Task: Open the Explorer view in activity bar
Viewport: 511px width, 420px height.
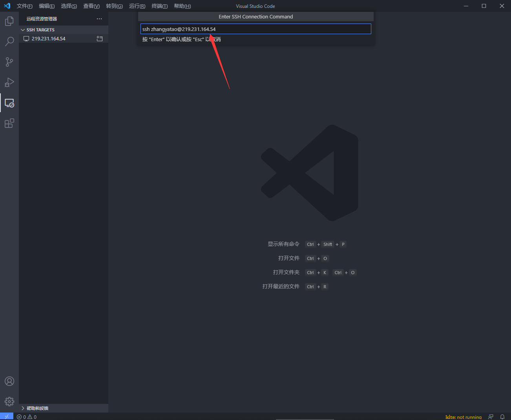Action: click(9, 21)
